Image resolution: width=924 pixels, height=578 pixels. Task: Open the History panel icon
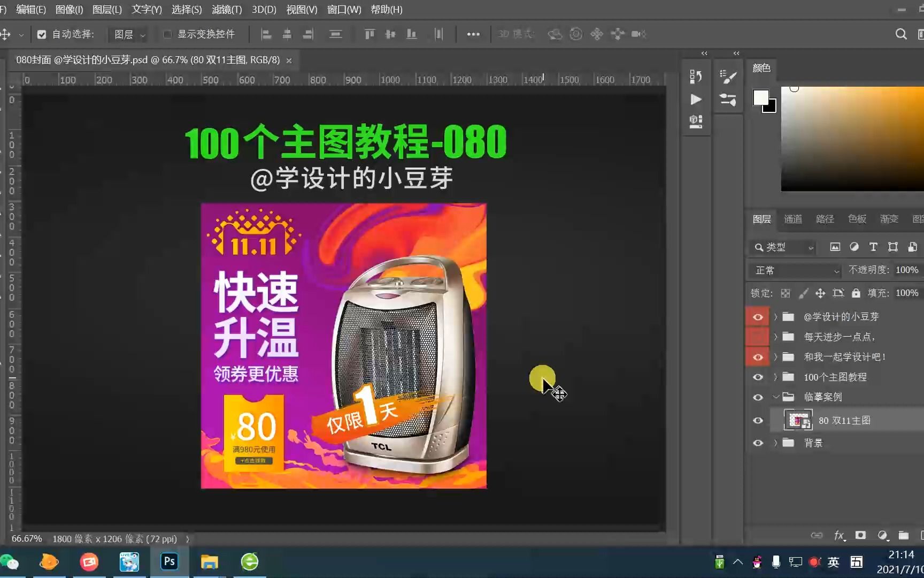pyautogui.click(x=696, y=77)
